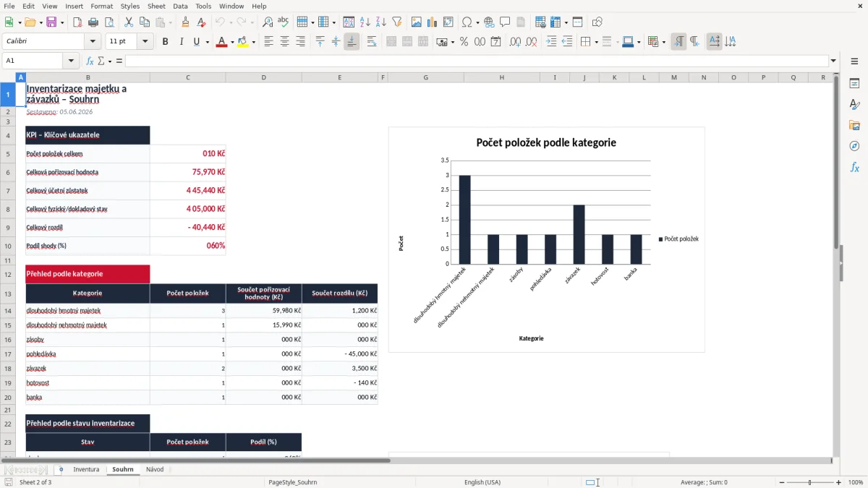Click the Save document icon

(51, 22)
